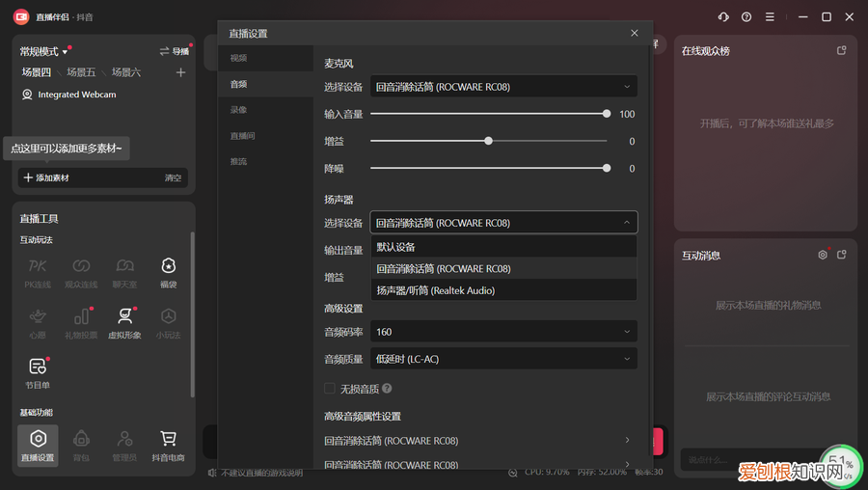Open the 管理员 administrator icon
Image resolution: width=868 pixels, height=490 pixels.
coord(124,446)
